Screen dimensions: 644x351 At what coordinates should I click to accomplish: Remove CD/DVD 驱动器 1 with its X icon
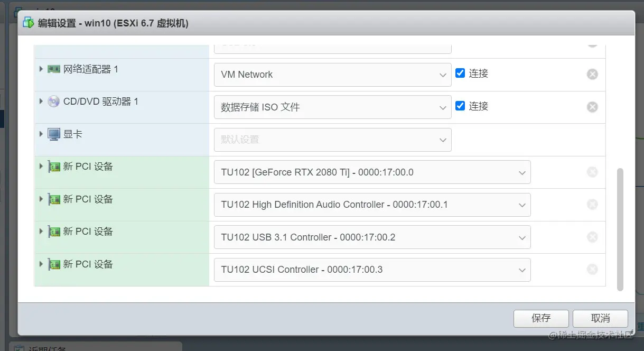pyautogui.click(x=592, y=107)
